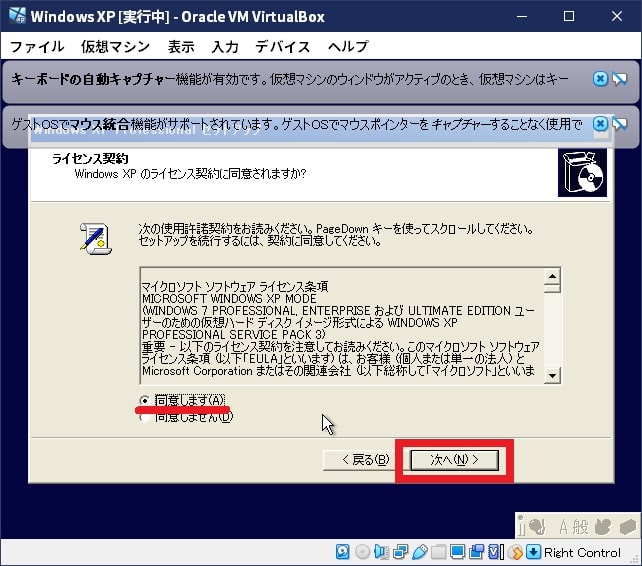
Task: Open the audio status icon
Action: pos(381,552)
